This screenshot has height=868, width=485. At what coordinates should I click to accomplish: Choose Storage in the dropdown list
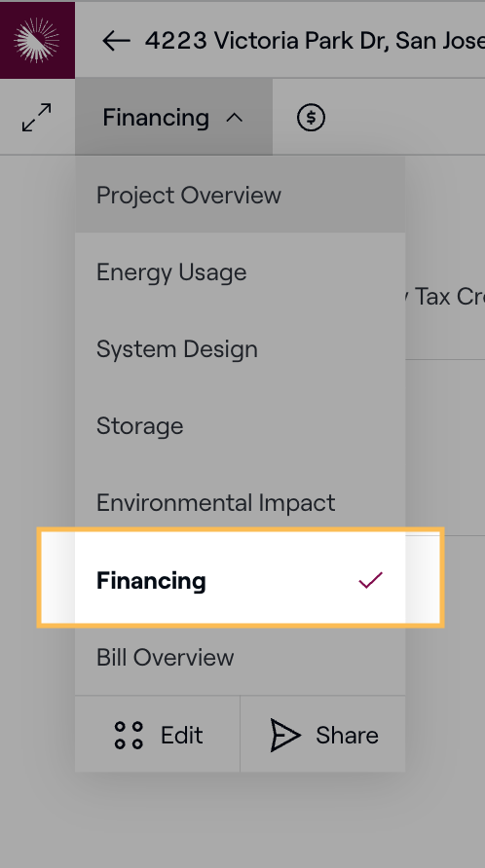pos(240,425)
